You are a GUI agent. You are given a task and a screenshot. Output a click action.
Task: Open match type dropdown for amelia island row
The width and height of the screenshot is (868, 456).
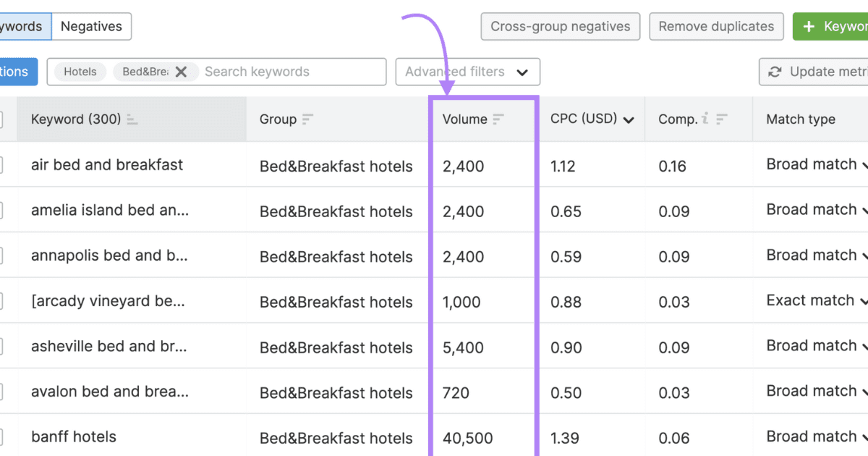pos(864,211)
